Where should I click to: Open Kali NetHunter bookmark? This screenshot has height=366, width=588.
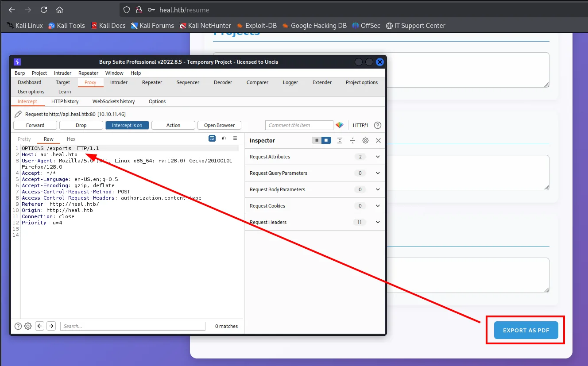205,26
